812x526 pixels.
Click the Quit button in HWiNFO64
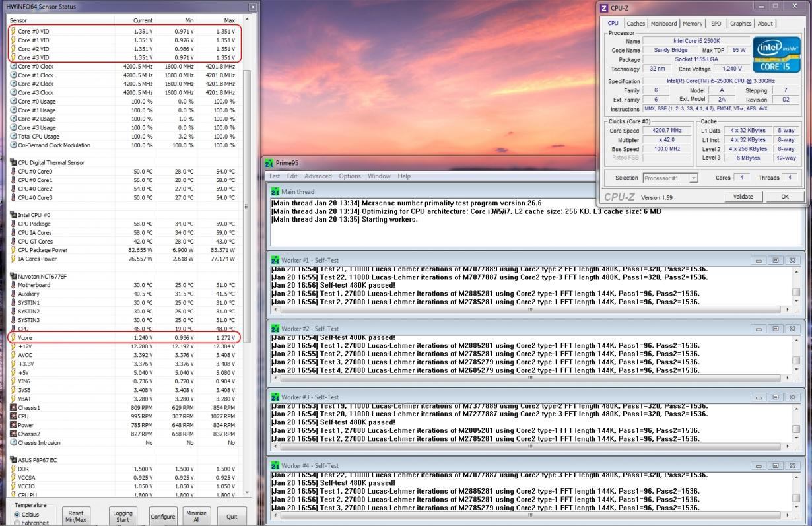click(x=232, y=516)
